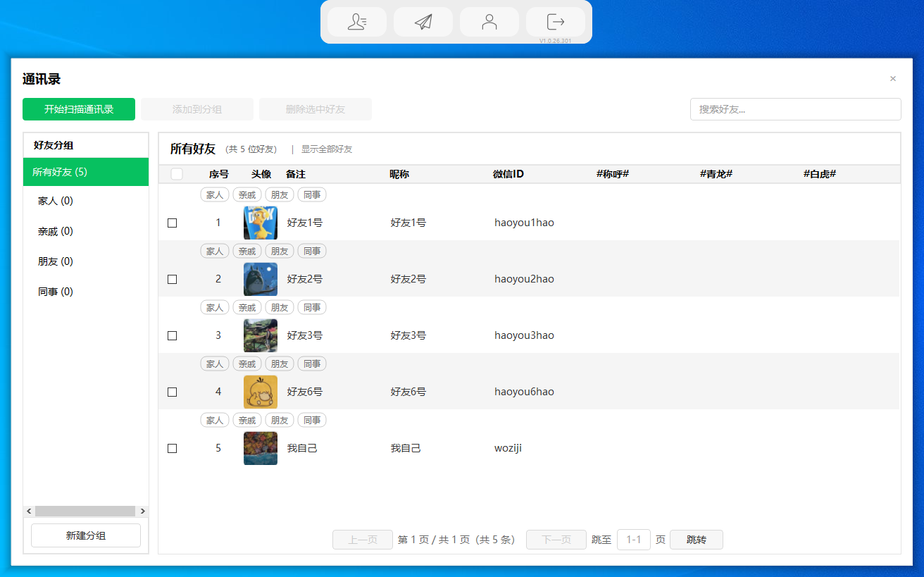
Task: Click the logout exit icon
Action: (x=555, y=22)
